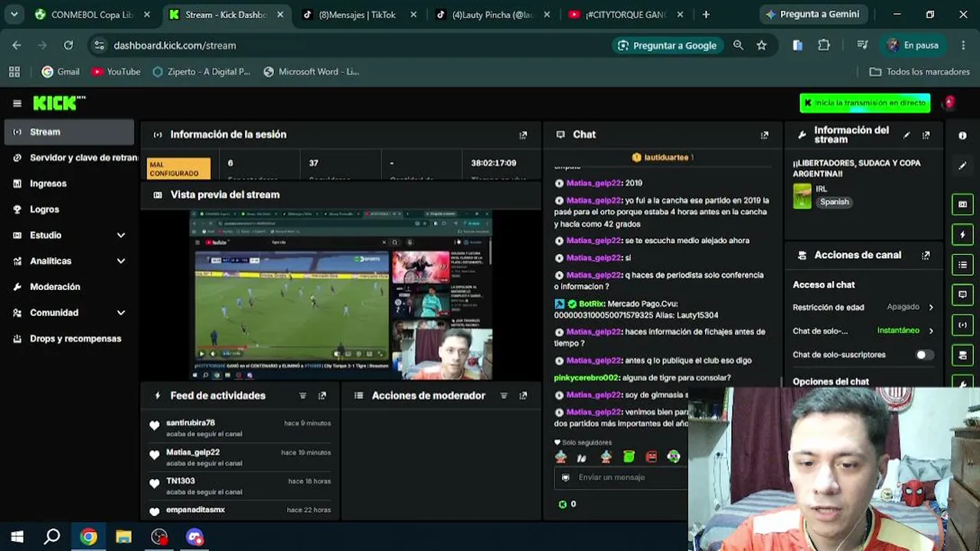Click the pencil icon in the right icon bar
Viewport: 980px width, 551px height.
coord(962,165)
